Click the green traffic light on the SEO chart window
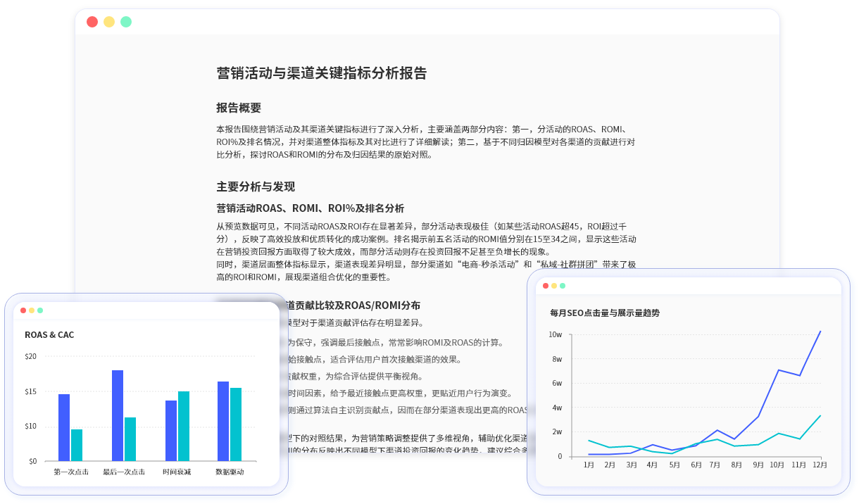This screenshot has width=859, height=504. [563, 286]
